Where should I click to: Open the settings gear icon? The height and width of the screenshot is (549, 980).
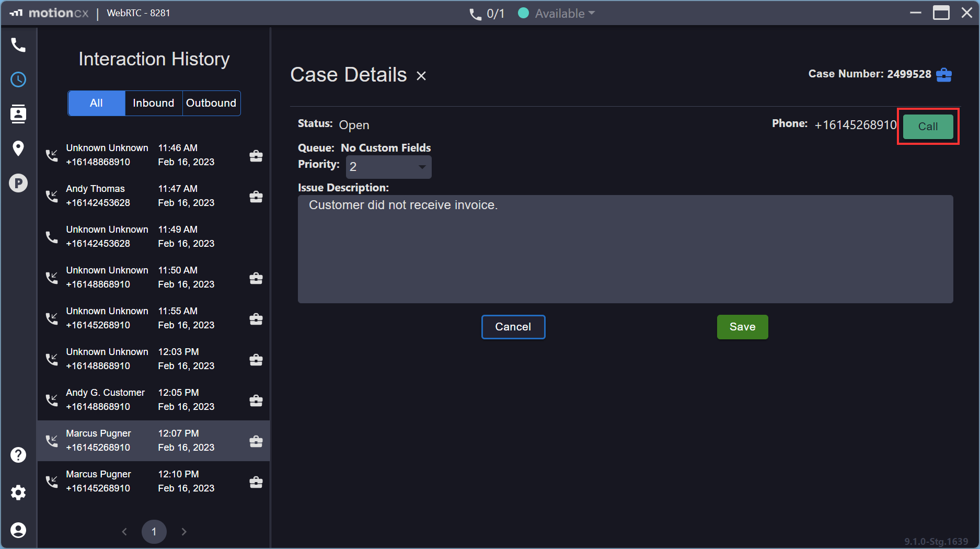click(x=18, y=493)
